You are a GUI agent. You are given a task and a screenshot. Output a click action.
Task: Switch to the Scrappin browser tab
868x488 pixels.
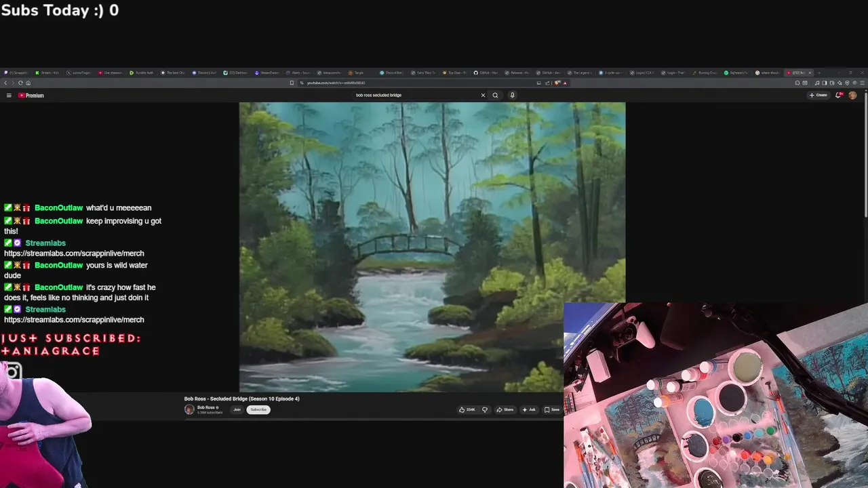tap(16, 73)
